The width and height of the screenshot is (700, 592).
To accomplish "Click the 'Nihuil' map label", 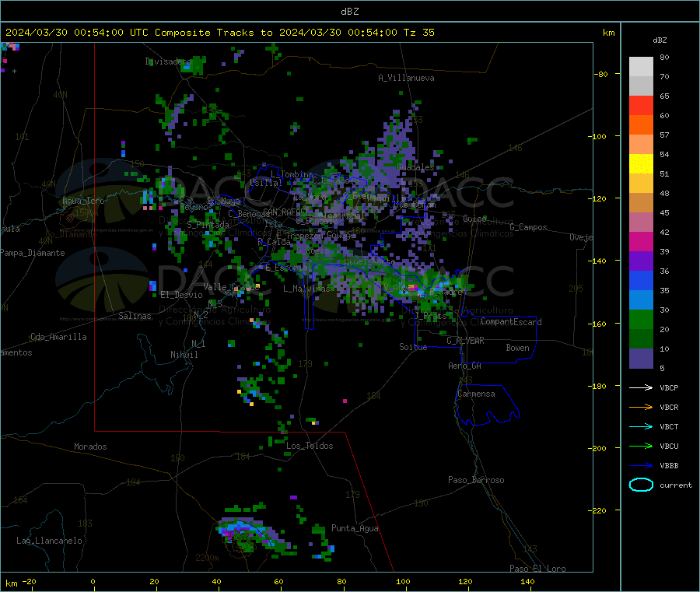I will [x=184, y=355].
